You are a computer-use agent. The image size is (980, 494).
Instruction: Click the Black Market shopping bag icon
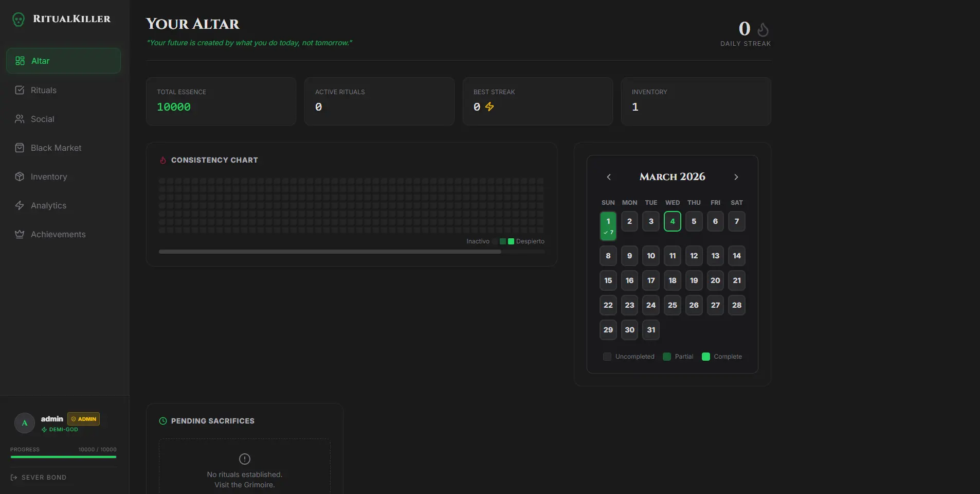pos(20,148)
